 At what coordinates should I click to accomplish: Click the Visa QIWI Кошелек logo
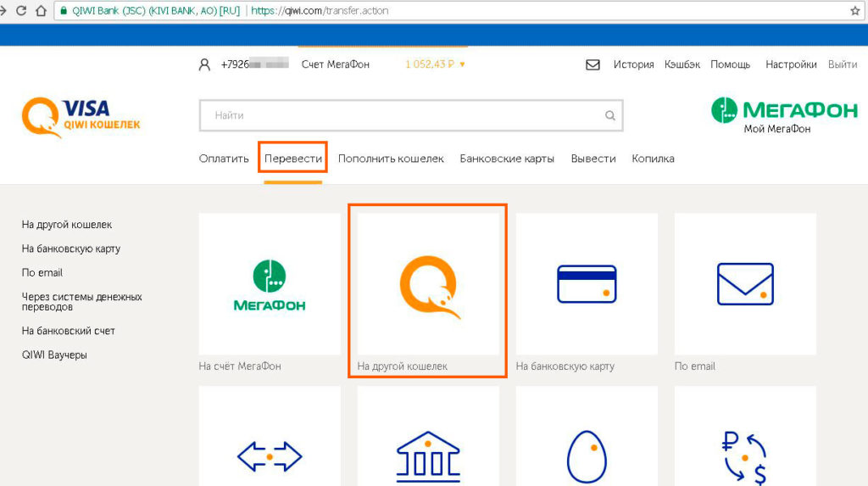coord(81,117)
